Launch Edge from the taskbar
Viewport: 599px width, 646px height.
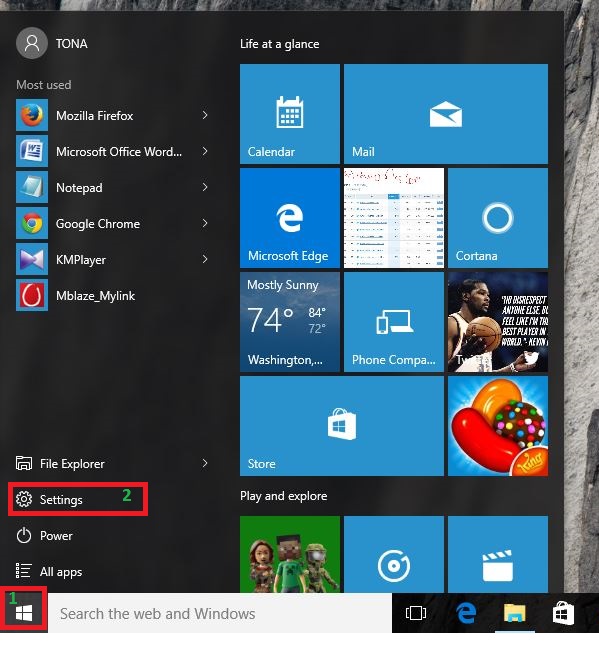point(466,613)
